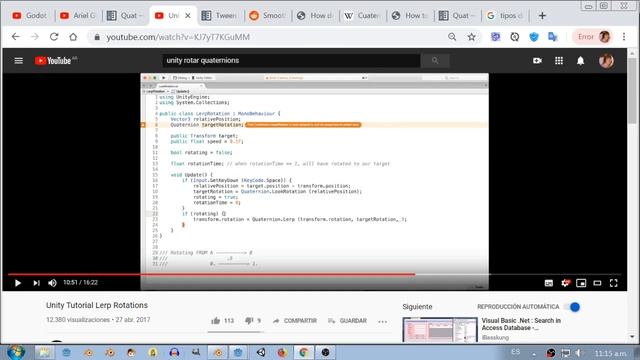Image resolution: width=640 pixels, height=360 pixels.
Task: Switch to the Tween tab
Action: [220, 16]
